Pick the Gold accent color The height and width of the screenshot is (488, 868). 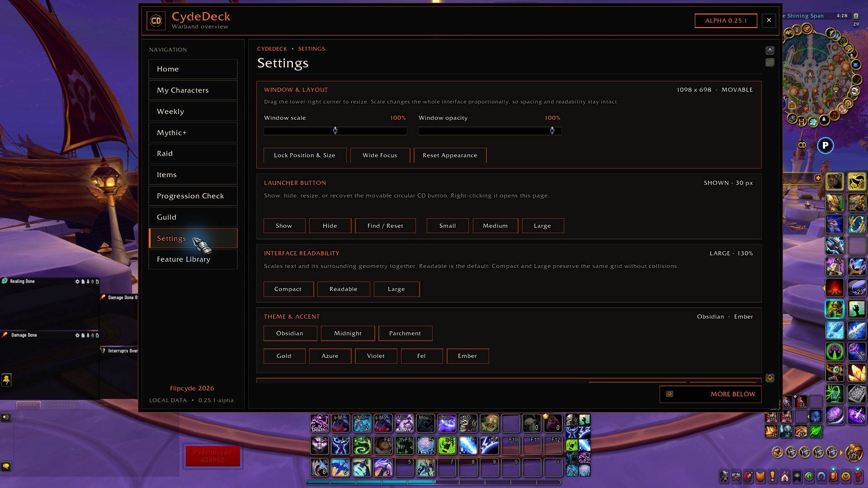click(284, 356)
